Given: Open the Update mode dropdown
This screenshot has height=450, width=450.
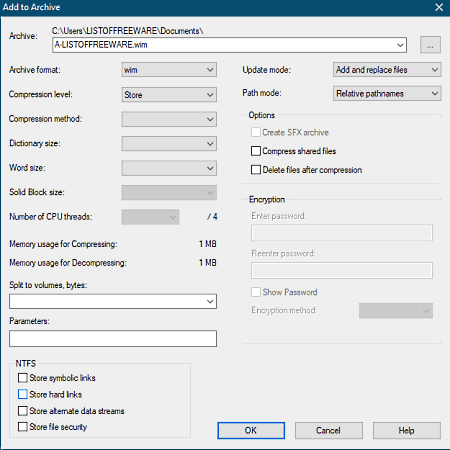Looking at the screenshot, I should click(x=387, y=70).
